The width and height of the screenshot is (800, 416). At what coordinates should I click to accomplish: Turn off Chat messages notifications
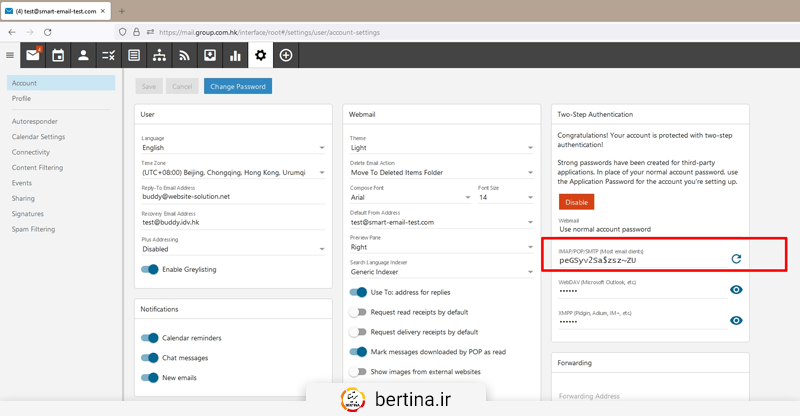[150, 358]
